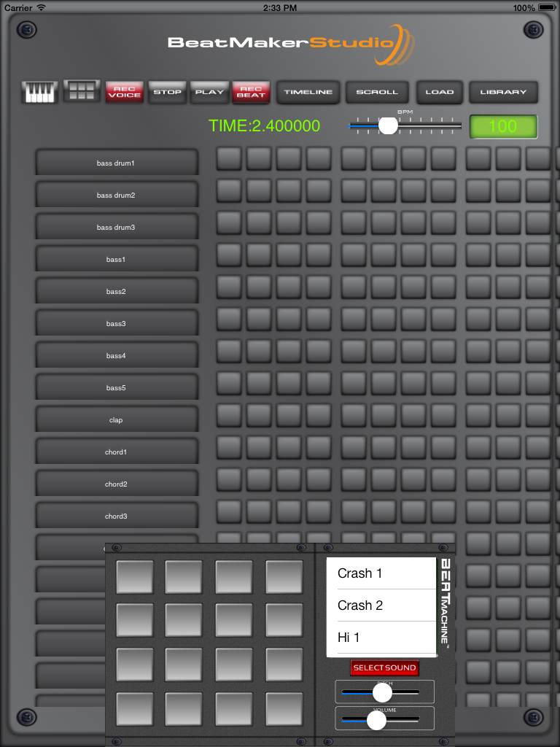Toggle first step of bass drum1 row

(x=229, y=158)
